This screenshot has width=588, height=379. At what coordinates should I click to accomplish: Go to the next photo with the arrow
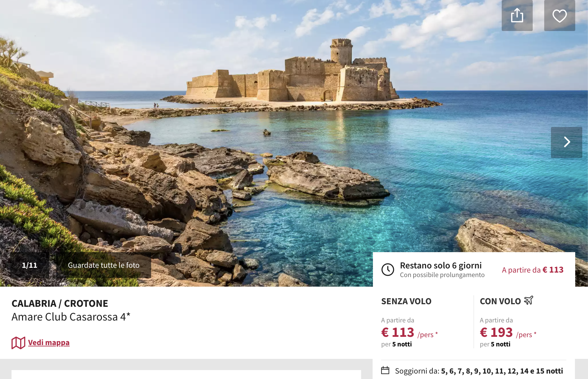(567, 142)
